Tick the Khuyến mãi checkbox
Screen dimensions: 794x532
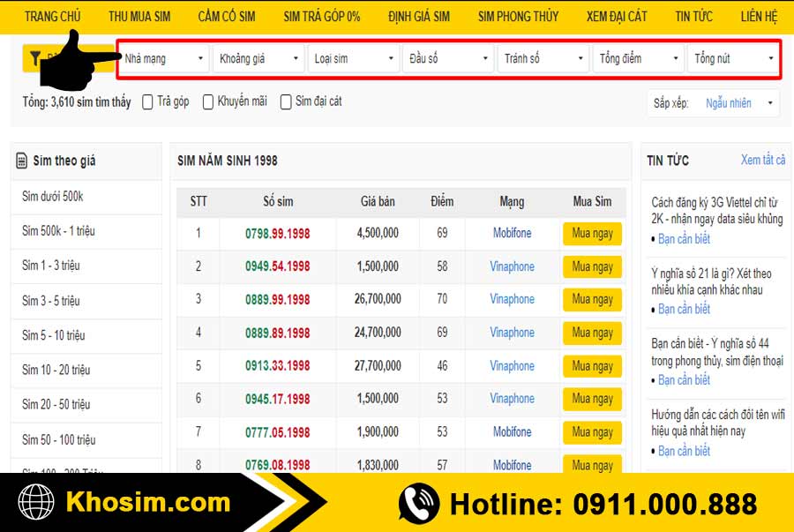tap(208, 102)
